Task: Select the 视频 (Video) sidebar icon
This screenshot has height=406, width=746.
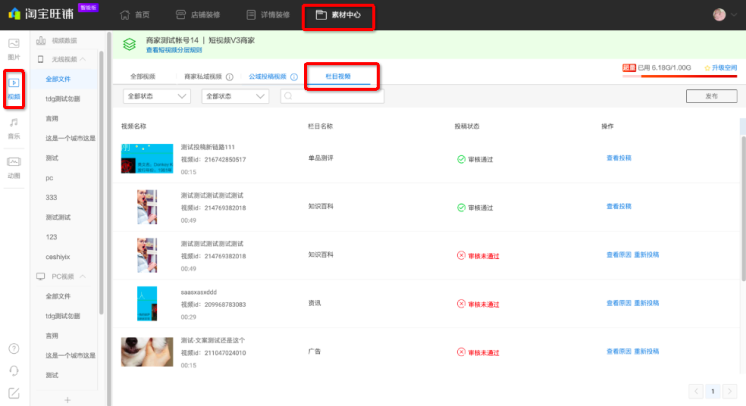Action: click(x=14, y=88)
